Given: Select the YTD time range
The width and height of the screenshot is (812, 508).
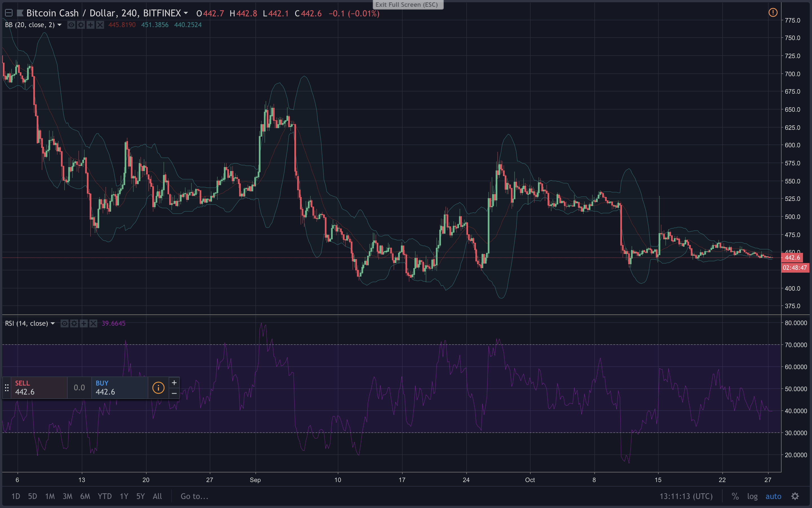Looking at the screenshot, I should 105,496.
